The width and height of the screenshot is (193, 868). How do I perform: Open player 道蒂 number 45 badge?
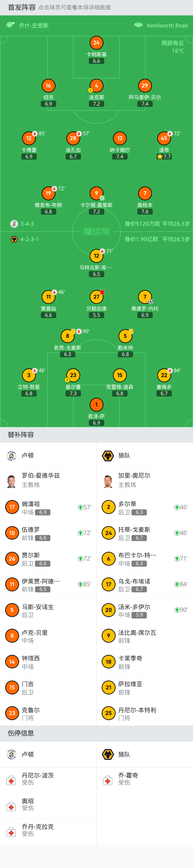tap(164, 138)
